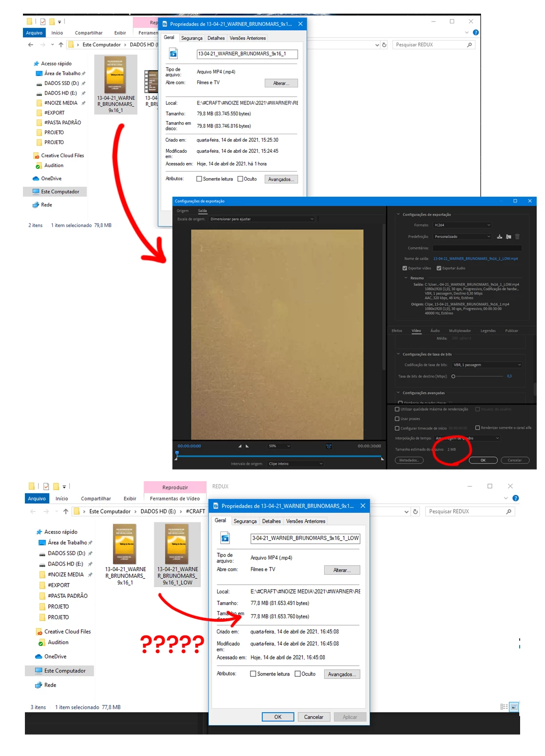Toggle the Exportar áudio checkbox
This screenshot has width=545, height=756.
tap(439, 268)
